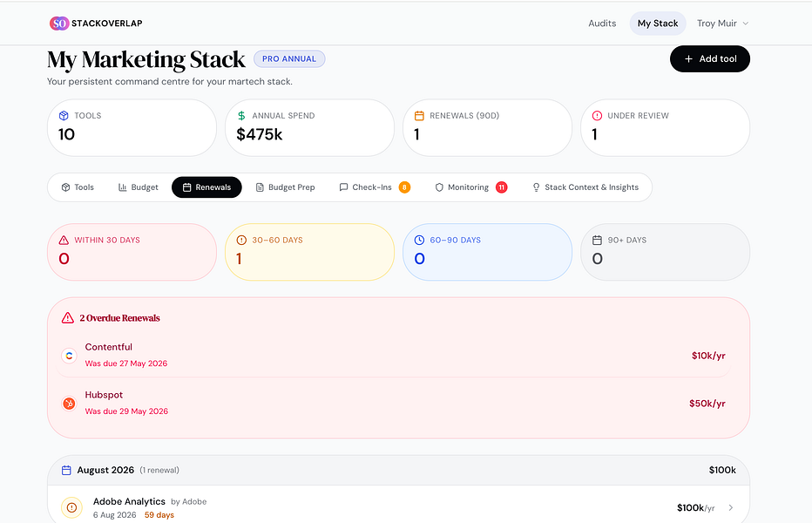Image resolution: width=812 pixels, height=523 pixels.
Task: Click the Under Review alert icon
Action: tap(597, 116)
